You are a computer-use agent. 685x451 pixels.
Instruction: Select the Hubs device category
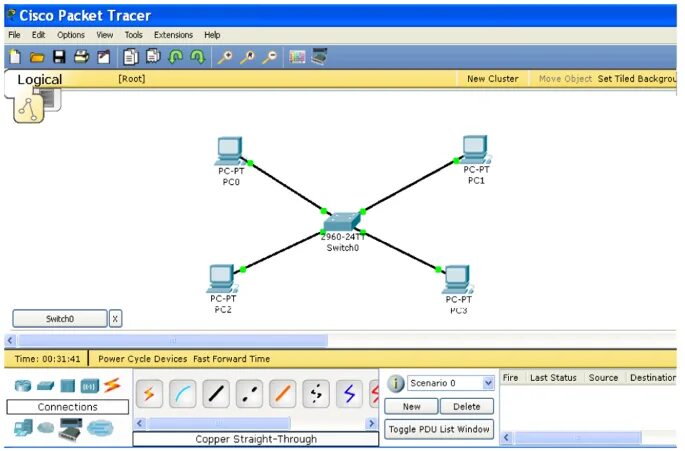pyautogui.click(x=68, y=386)
